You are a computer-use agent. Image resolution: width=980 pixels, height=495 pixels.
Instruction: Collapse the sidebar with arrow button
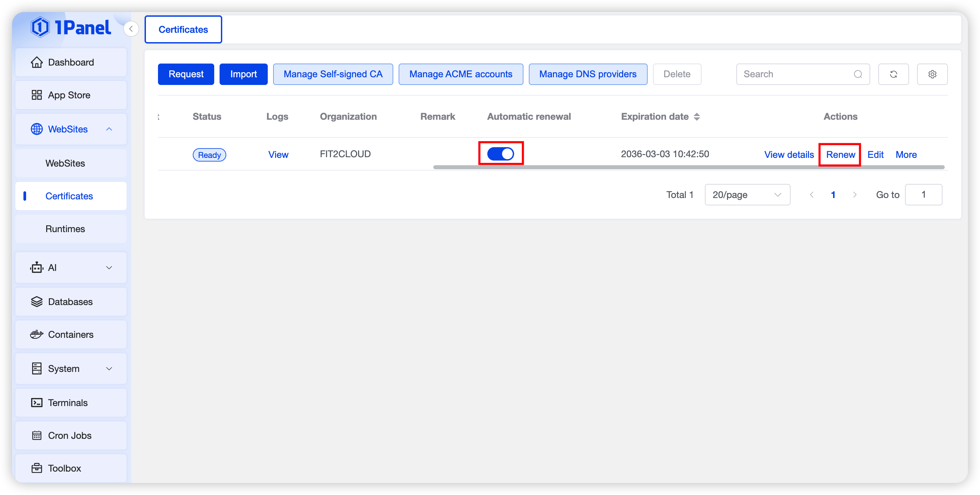point(131,29)
